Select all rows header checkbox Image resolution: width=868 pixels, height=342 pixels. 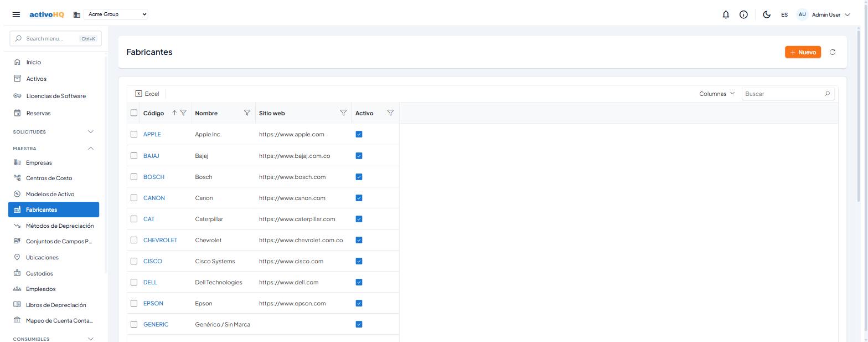pyautogui.click(x=134, y=113)
